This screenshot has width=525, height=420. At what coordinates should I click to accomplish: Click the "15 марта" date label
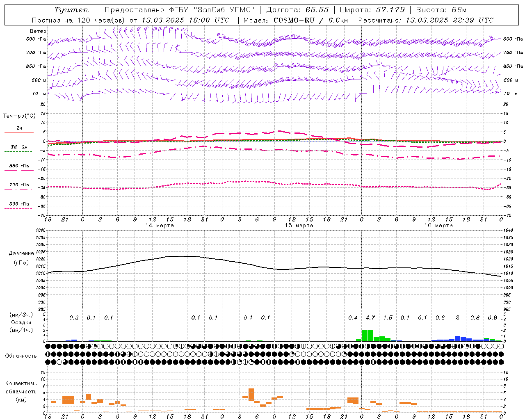(x=299, y=226)
